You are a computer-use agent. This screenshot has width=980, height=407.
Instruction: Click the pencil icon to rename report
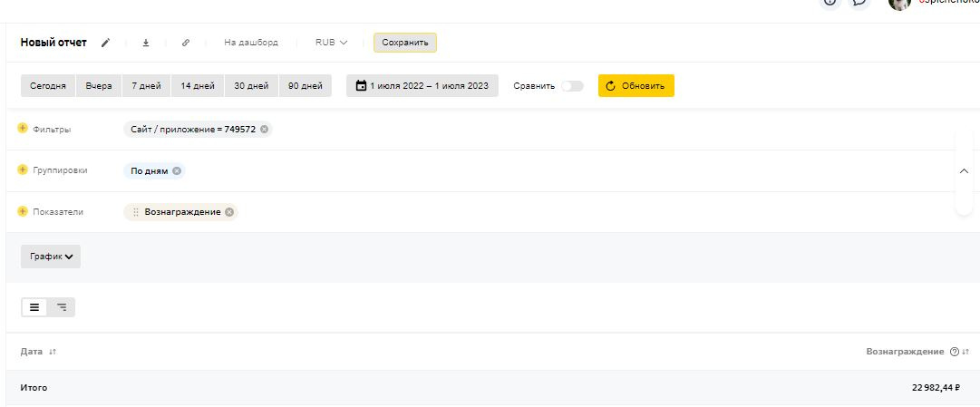coord(106,43)
